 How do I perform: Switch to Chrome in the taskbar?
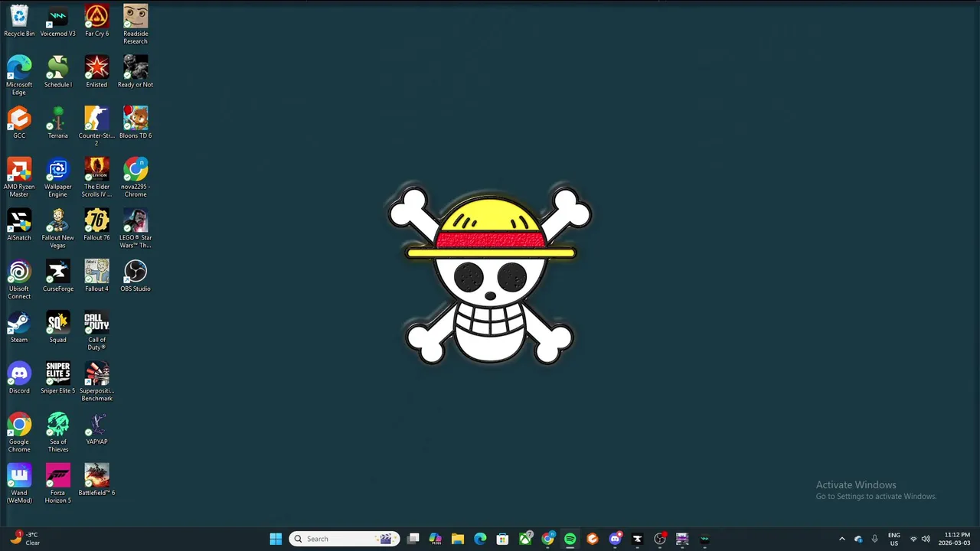point(547,539)
